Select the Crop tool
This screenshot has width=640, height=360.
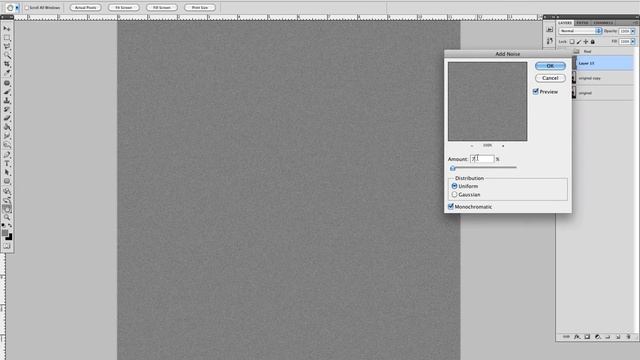pyautogui.click(x=7, y=64)
